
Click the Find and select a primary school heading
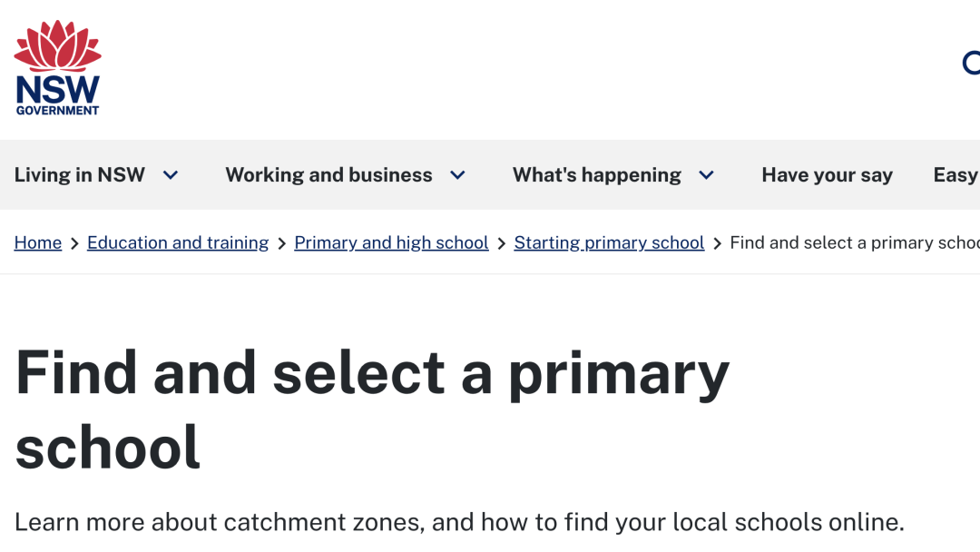[372, 409]
